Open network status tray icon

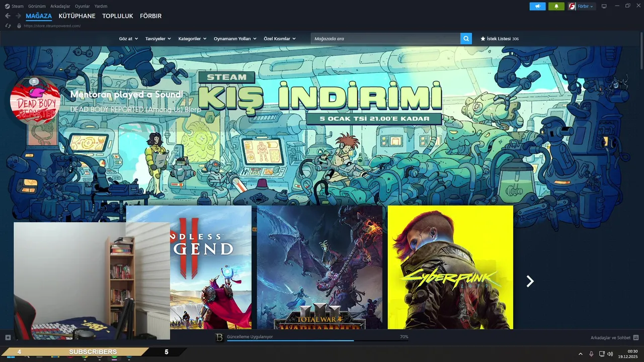[602, 354]
